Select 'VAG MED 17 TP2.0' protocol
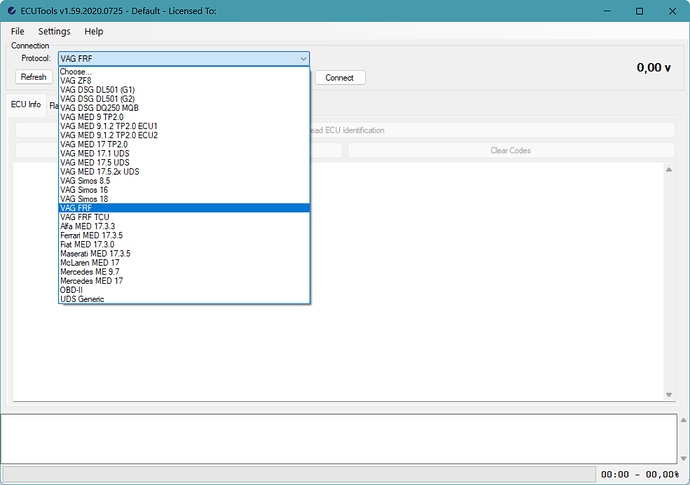Viewport: 690px width, 485px height. [x=184, y=144]
